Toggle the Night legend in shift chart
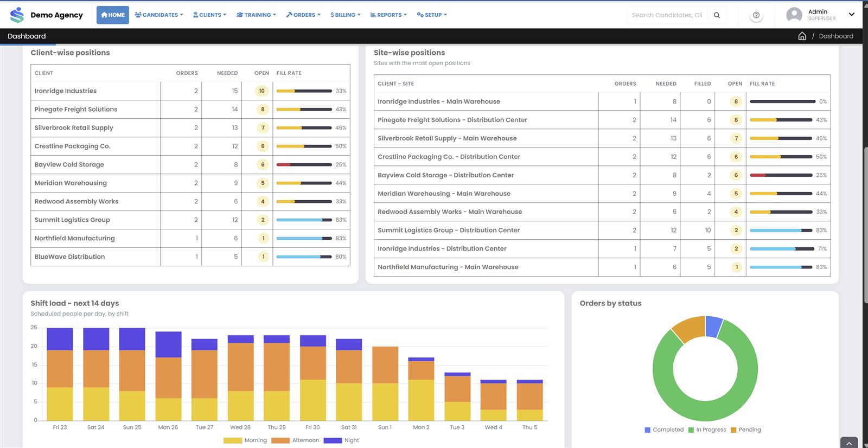This screenshot has height=448, width=868. (x=341, y=440)
